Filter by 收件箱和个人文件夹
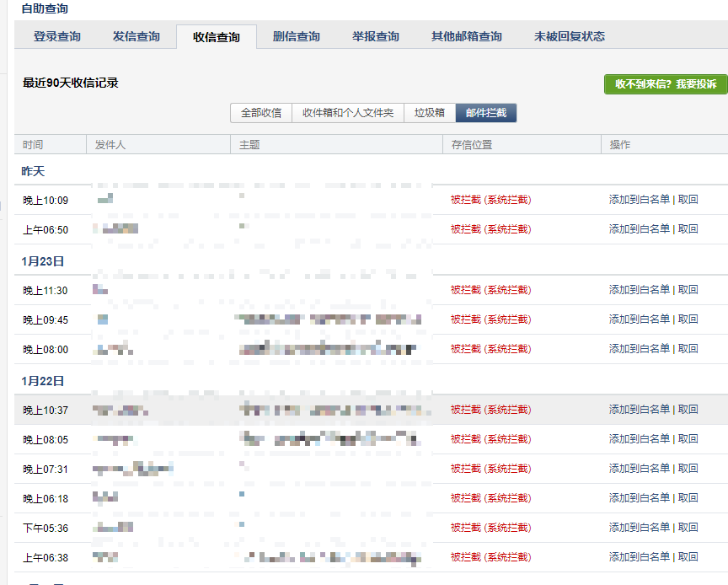Screen dimensions: 728x585 point(348,113)
